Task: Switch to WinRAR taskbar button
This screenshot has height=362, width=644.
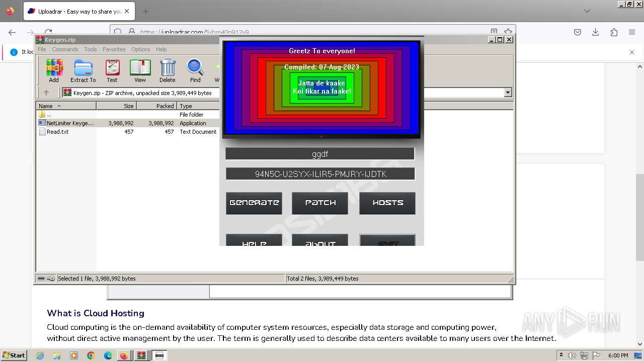Action: tap(141, 355)
